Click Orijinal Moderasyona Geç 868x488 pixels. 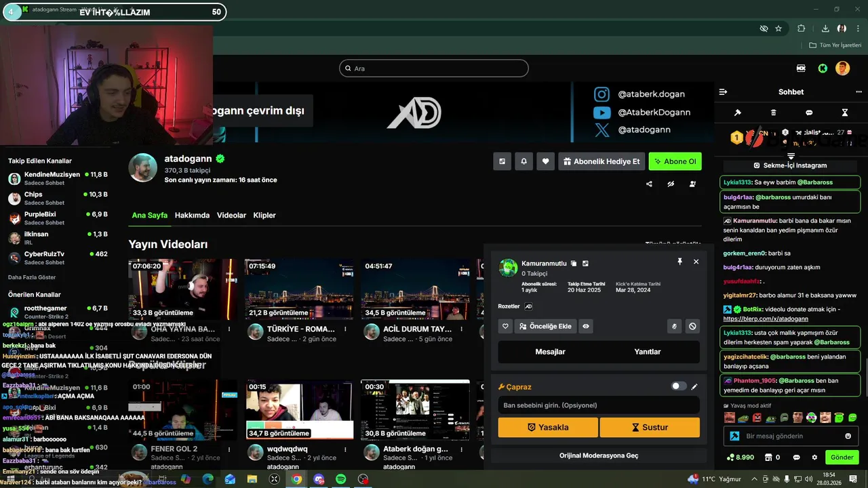599,455
